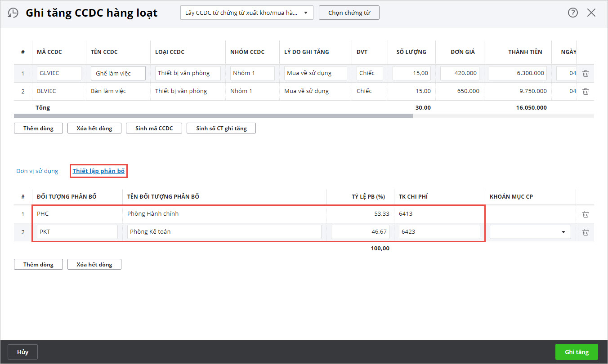Screen dimensions: 608x364
Task: Switch to the Đơn vị sử dụng tab
Action: point(37,171)
